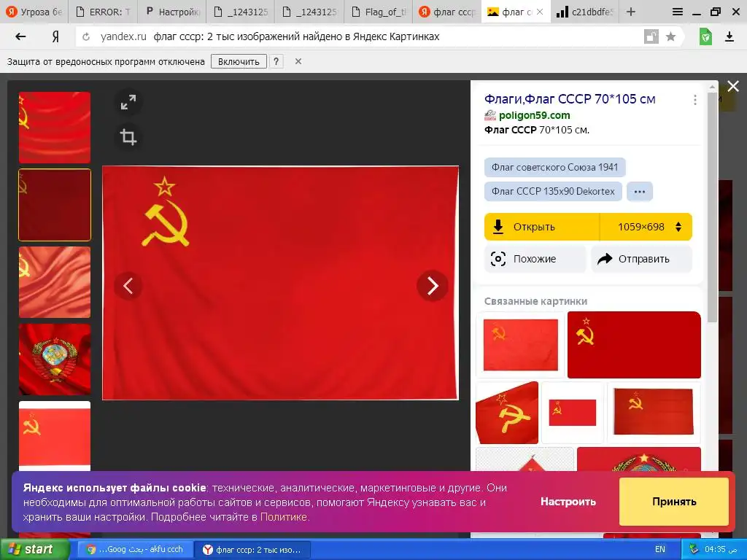Click the Настроить cookie settings button

[568, 502]
